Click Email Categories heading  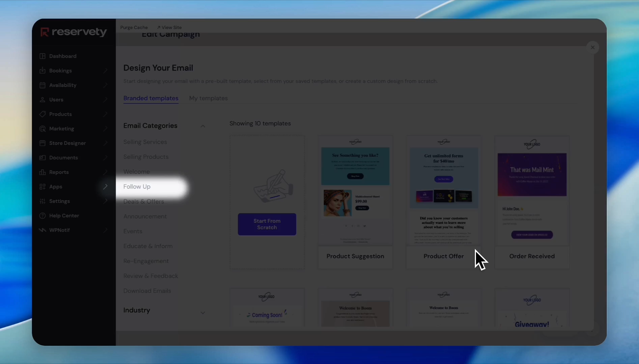point(150,125)
